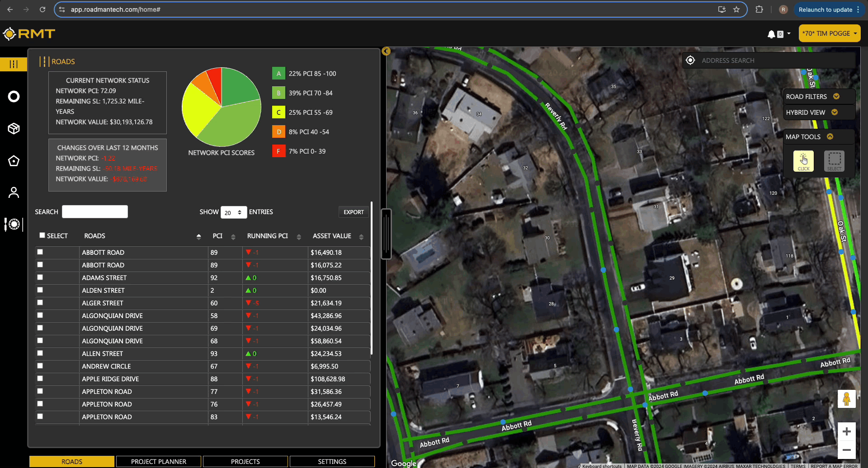The image size is (868, 468).
Task: Zoom in the map with plus button
Action: 846,431
